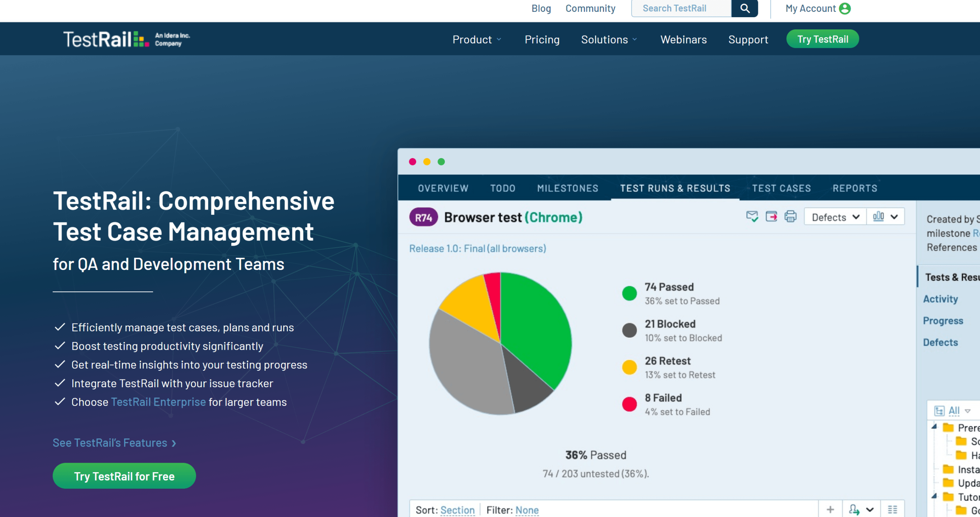Click the 'Browser test (Chrome)' title
The width and height of the screenshot is (980, 517).
click(x=513, y=217)
